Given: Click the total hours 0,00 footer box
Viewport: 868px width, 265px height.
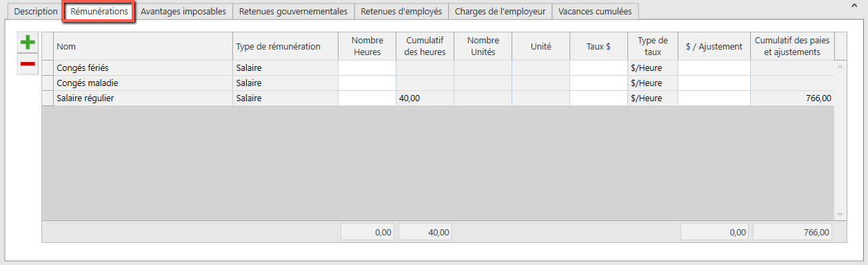Looking at the screenshot, I should [x=367, y=232].
